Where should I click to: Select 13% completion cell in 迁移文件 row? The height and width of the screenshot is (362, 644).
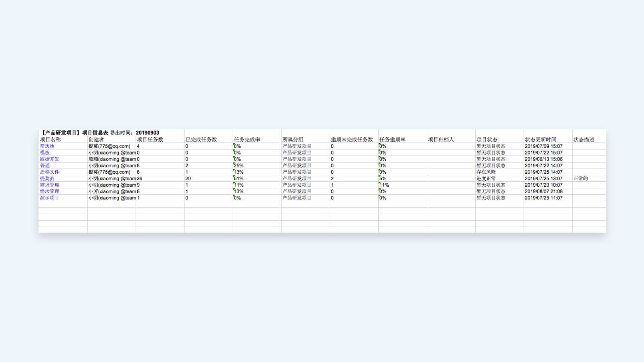[x=257, y=172]
